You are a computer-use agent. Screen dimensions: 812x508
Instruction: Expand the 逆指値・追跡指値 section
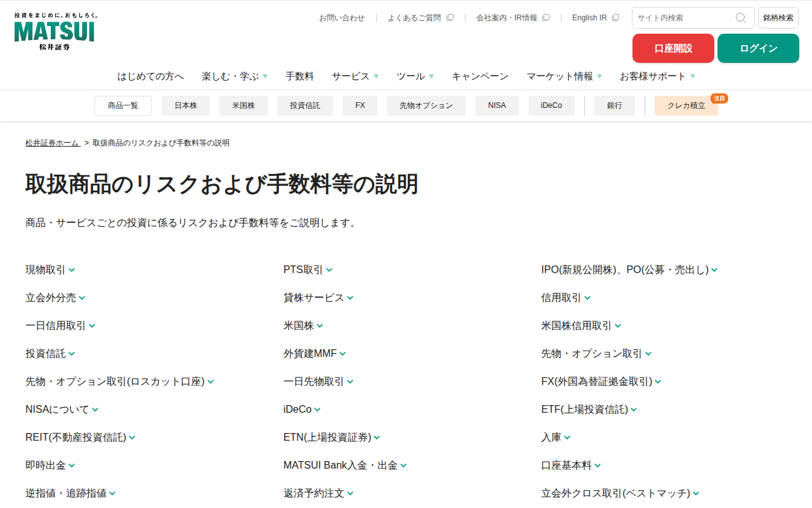coord(70,493)
